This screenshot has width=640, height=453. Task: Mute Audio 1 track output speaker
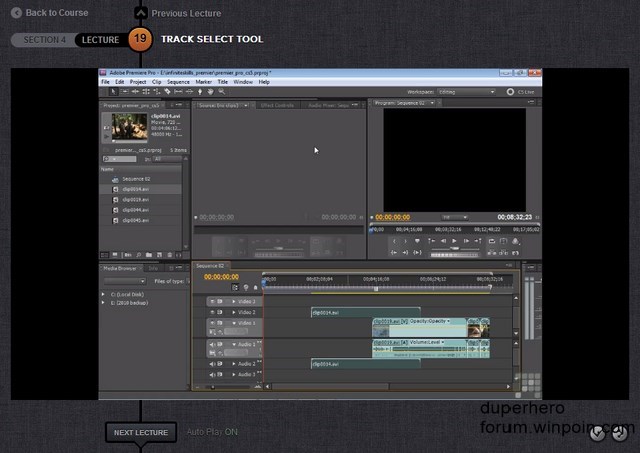click(x=212, y=344)
